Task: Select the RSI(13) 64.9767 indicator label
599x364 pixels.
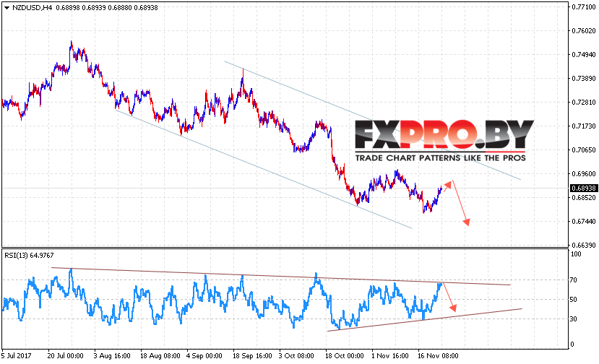Action: coord(29,255)
